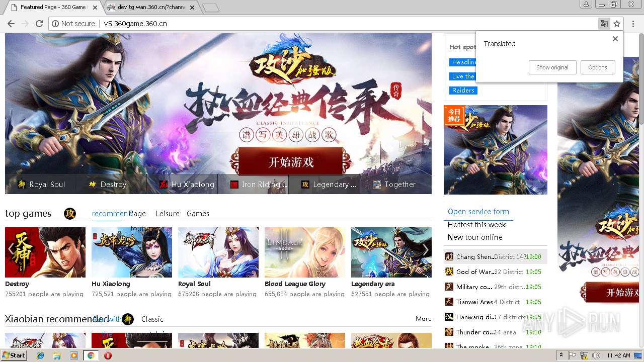Image resolution: width=644 pixels, height=362 pixels.
Task: Select Together in the banner carousel
Action: (x=396, y=185)
